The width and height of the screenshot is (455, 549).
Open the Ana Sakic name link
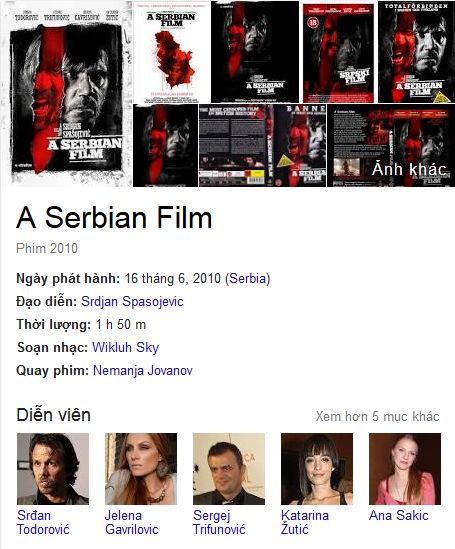[x=399, y=515]
